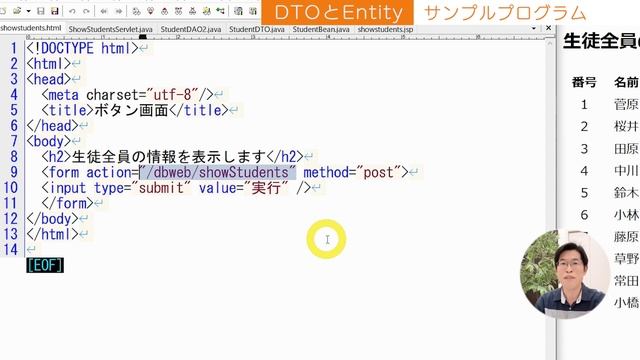Open Find with first binoculars icon

[x=136, y=11]
